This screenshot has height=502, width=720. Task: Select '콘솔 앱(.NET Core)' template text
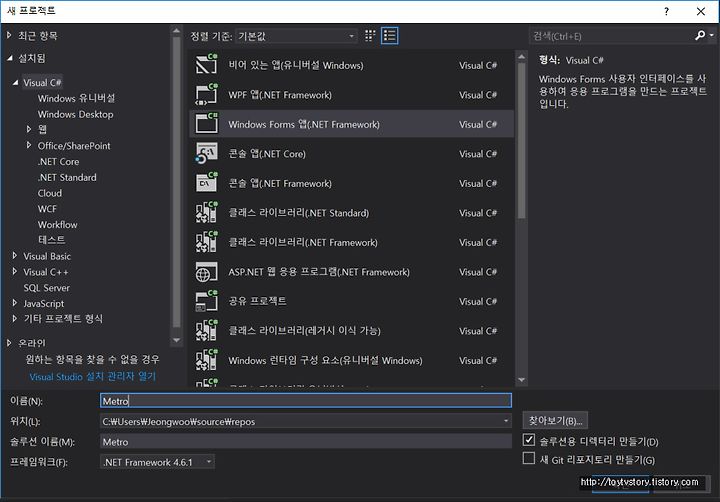tap(267, 154)
